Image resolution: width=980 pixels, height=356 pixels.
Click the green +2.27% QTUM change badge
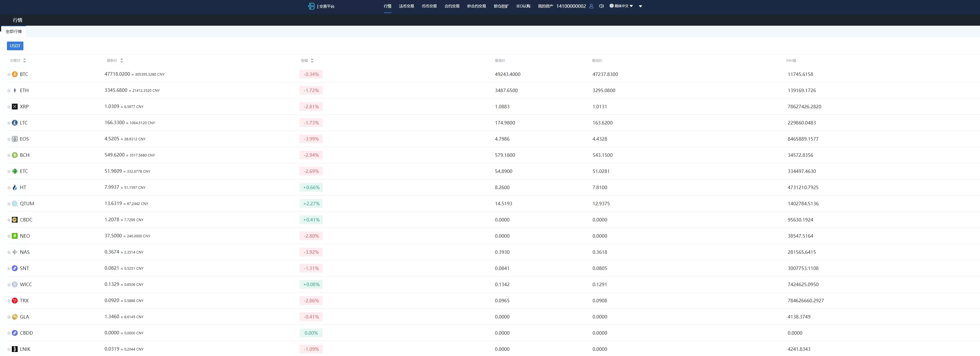pyautogui.click(x=311, y=204)
